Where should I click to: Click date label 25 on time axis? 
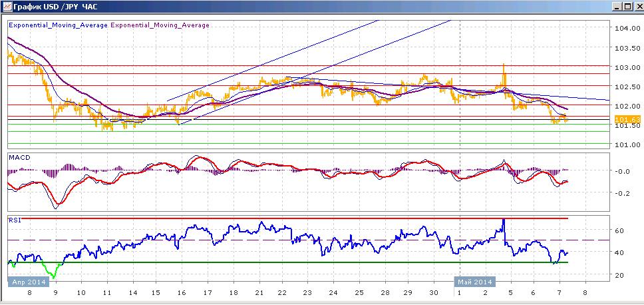[x=360, y=294]
